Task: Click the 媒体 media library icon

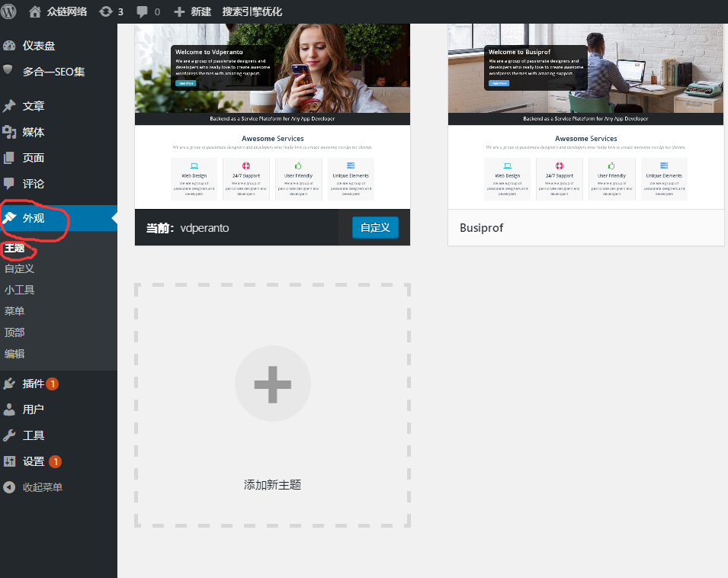Action: [9, 132]
